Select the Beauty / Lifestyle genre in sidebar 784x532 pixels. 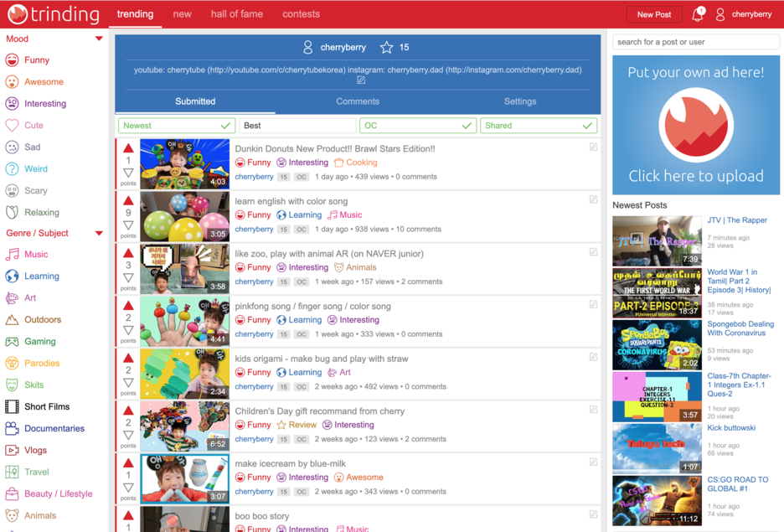click(58, 493)
